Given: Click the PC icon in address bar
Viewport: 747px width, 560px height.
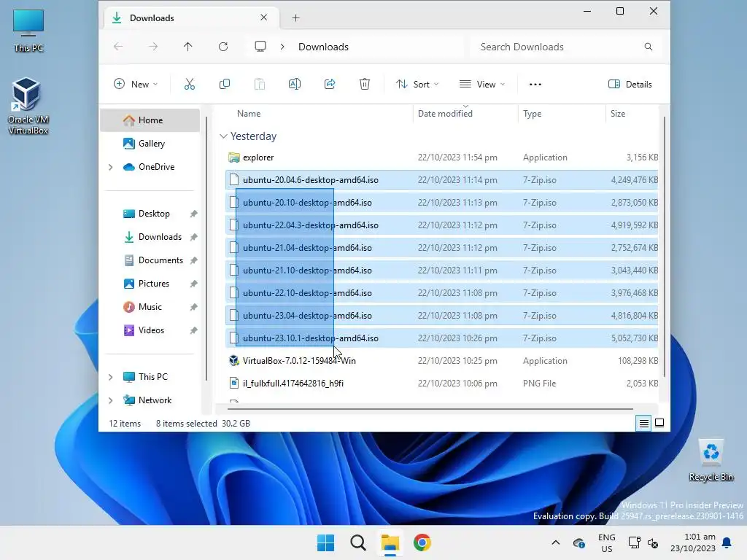Looking at the screenshot, I should tap(260, 47).
